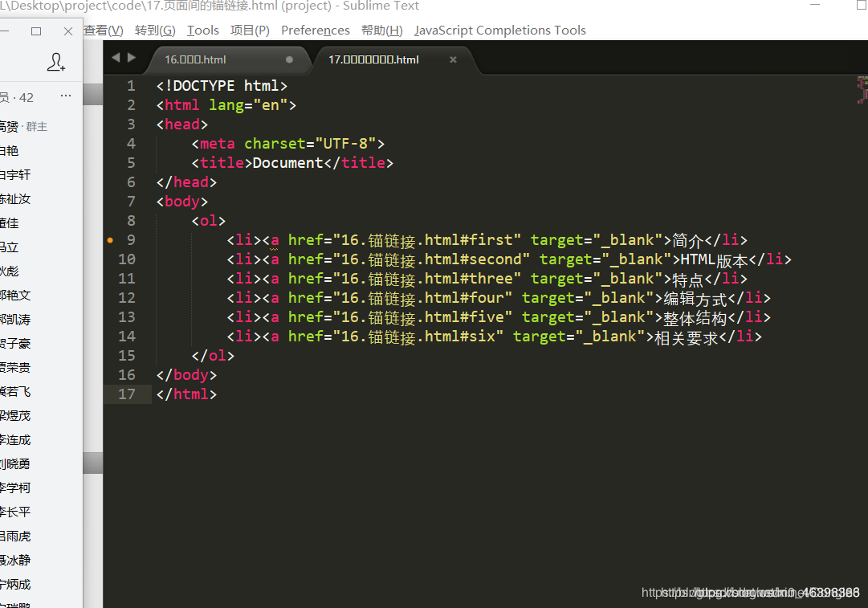Open JavaScript Completions Tools menu
Screen dimensions: 868x608
(500, 31)
